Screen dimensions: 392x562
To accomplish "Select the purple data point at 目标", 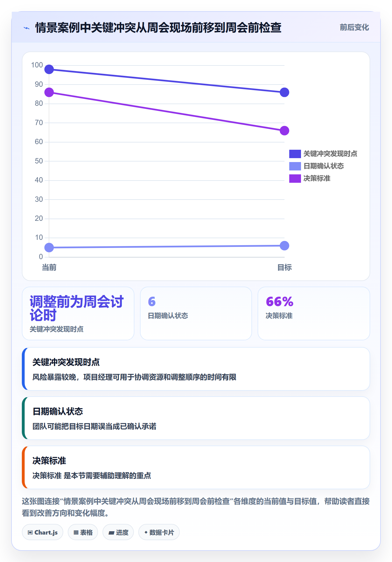I will pyautogui.click(x=284, y=131).
